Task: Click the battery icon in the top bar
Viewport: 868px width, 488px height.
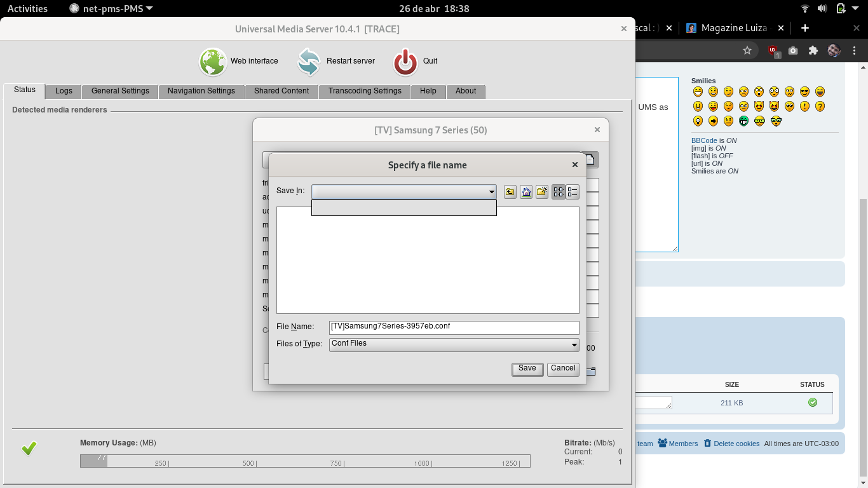Action: click(x=841, y=9)
